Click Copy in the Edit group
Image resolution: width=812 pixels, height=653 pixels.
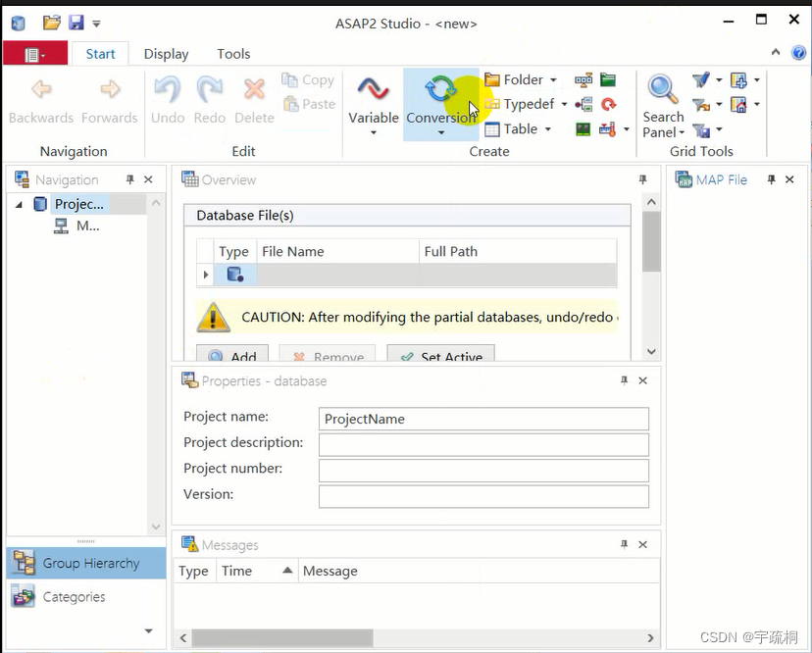coord(308,79)
